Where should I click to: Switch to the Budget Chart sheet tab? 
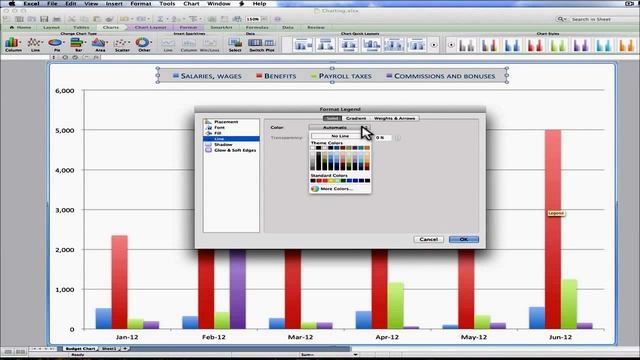click(80, 349)
